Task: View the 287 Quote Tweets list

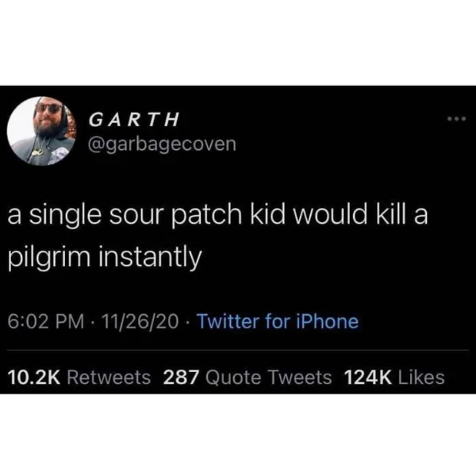Action: point(248,378)
